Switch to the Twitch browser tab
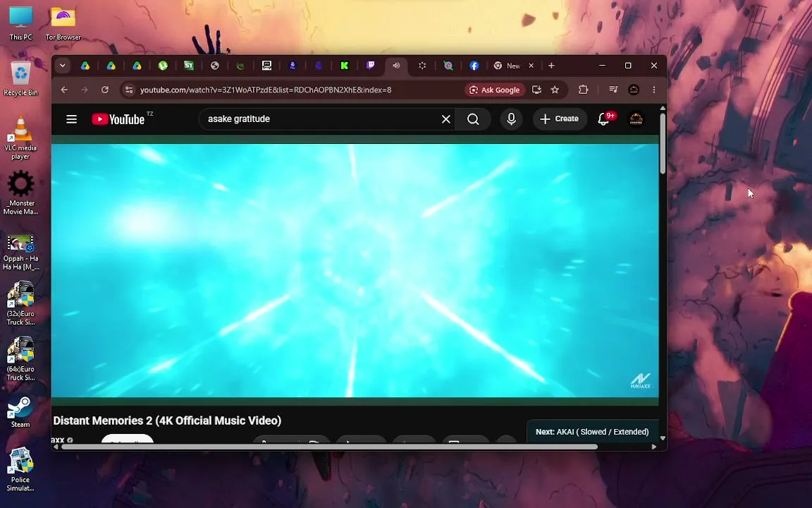 click(370, 66)
